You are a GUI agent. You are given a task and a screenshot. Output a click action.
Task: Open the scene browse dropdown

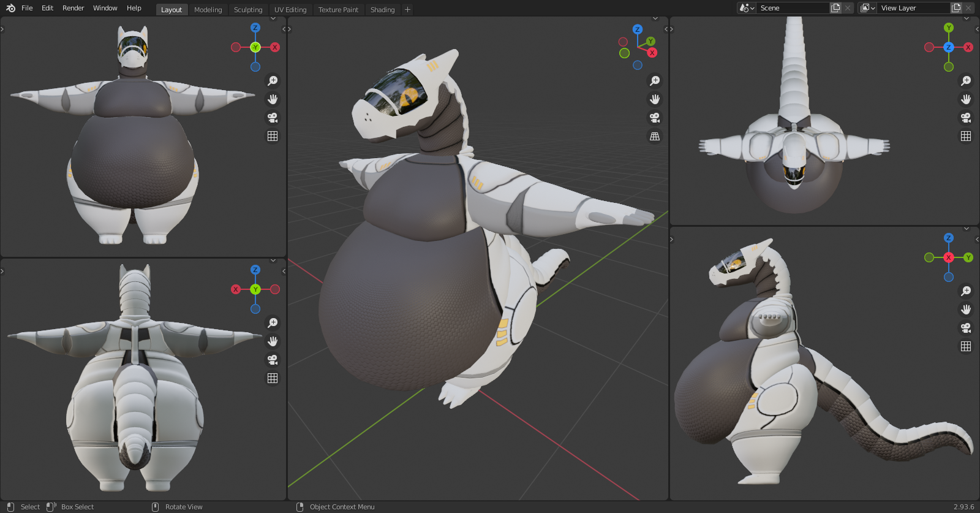pyautogui.click(x=747, y=8)
